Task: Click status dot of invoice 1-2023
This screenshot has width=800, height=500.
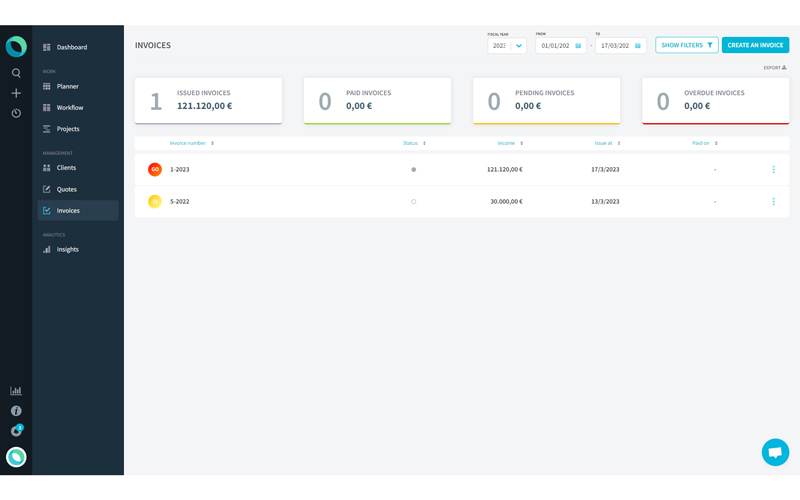Action: tap(413, 169)
